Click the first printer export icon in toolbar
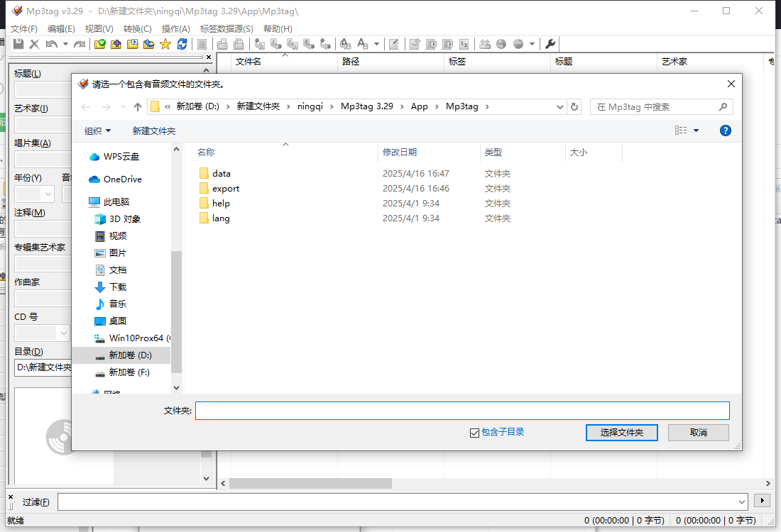781x532 pixels. pos(222,44)
